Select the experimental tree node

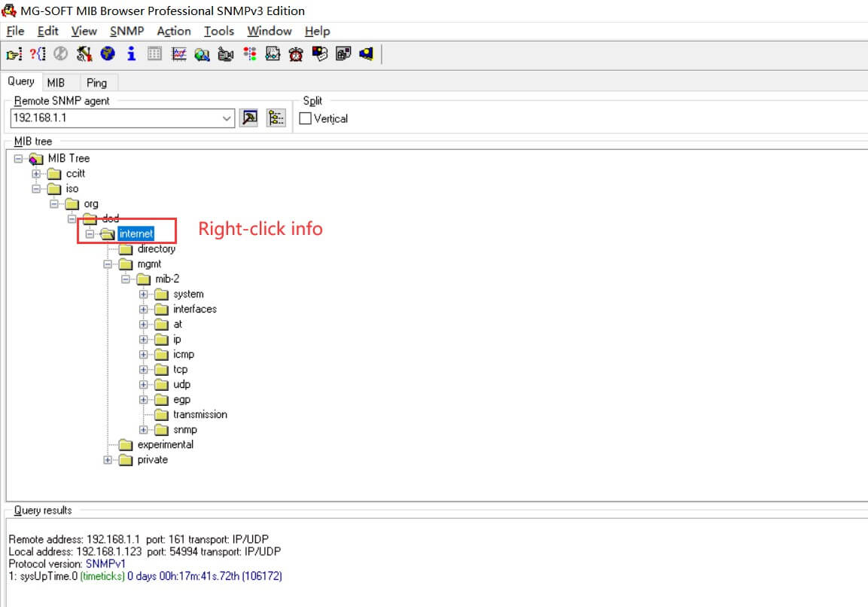[x=165, y=445]
